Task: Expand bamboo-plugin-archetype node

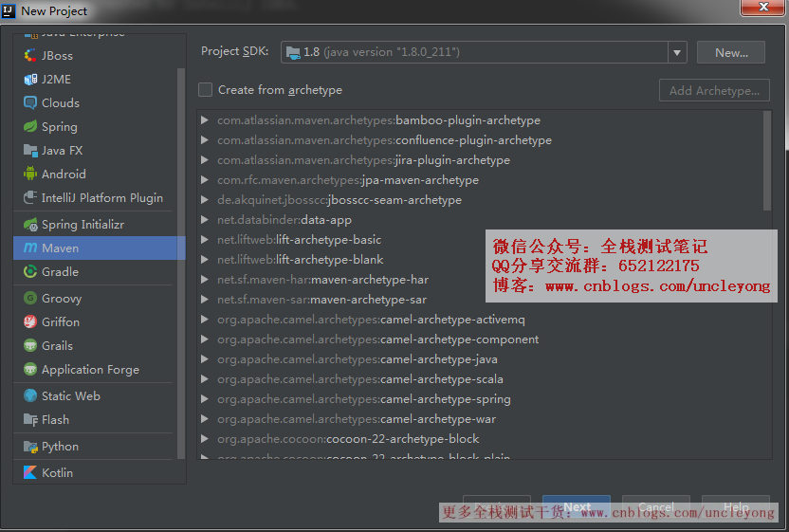Action: pos(204,119)
